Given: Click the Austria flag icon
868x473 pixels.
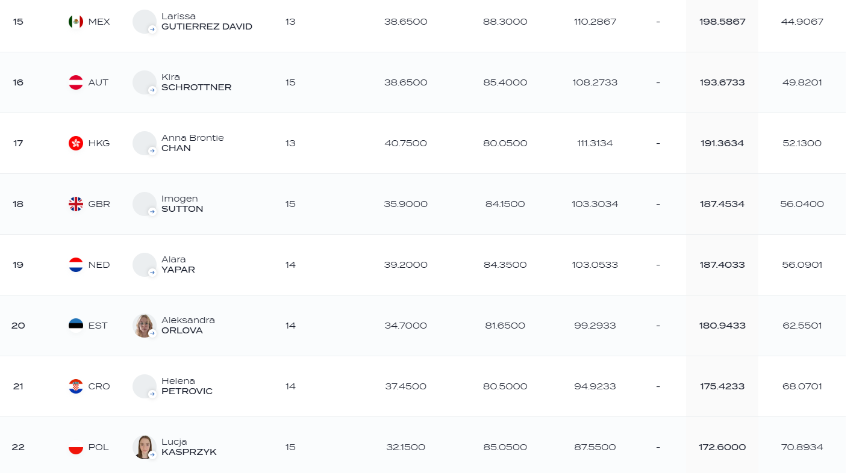Looking at the screenshot, I should (x=75, y=82).
